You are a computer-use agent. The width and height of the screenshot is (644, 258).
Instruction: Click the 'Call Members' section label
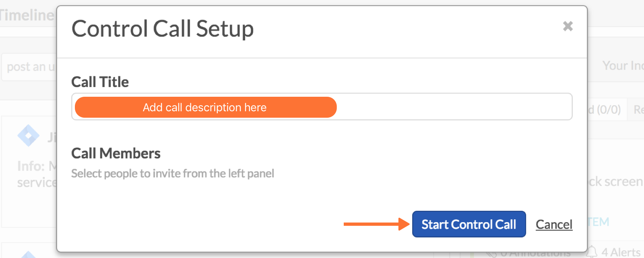coord(116,154)
